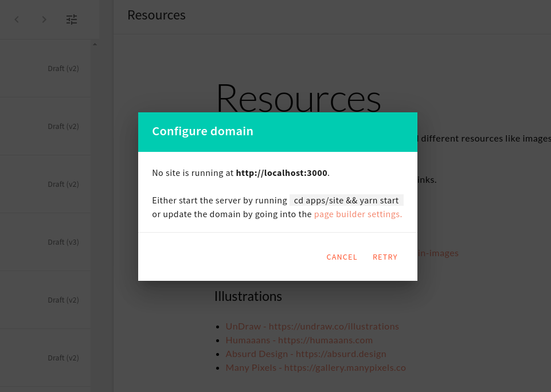The height and width of the screenshot is (392, 551).
Task: Open the UnDraw illustrations link
Action: [312, 326]
